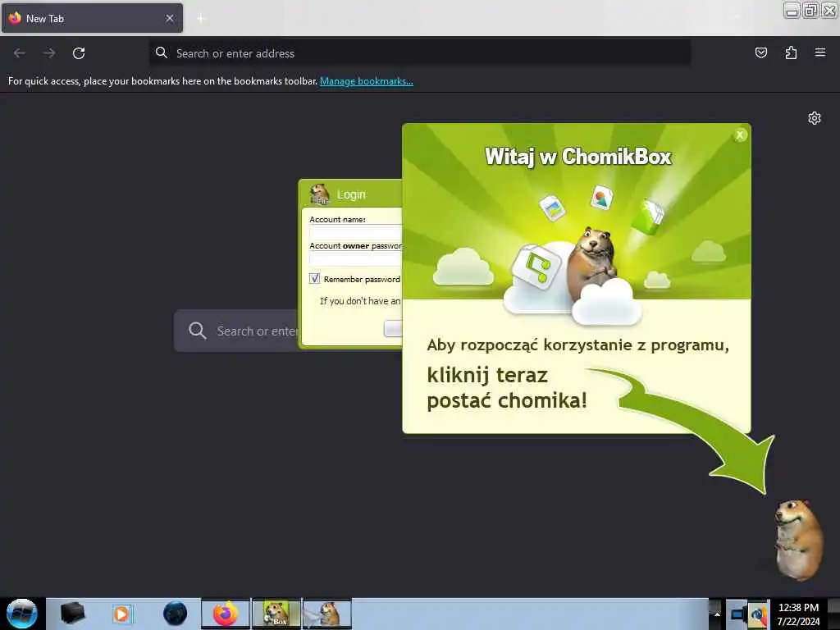Click the Account owner password field
Image resolution: width=840 pixels, height=630 pixels.
(x=355, y=259)
